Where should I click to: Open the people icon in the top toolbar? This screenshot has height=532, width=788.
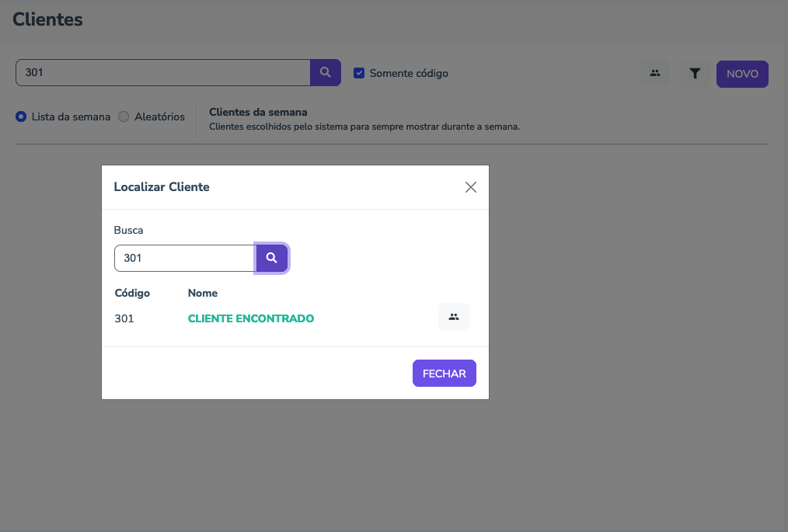click(655, 74)
